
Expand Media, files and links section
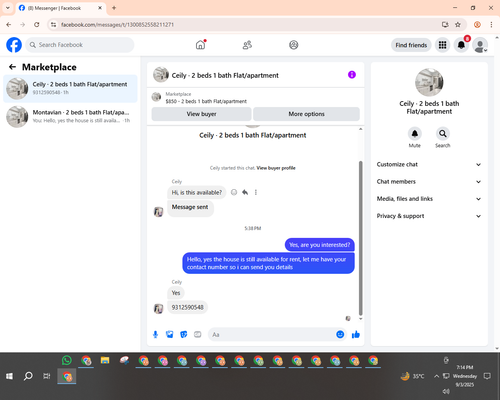(x=429, y=199)
